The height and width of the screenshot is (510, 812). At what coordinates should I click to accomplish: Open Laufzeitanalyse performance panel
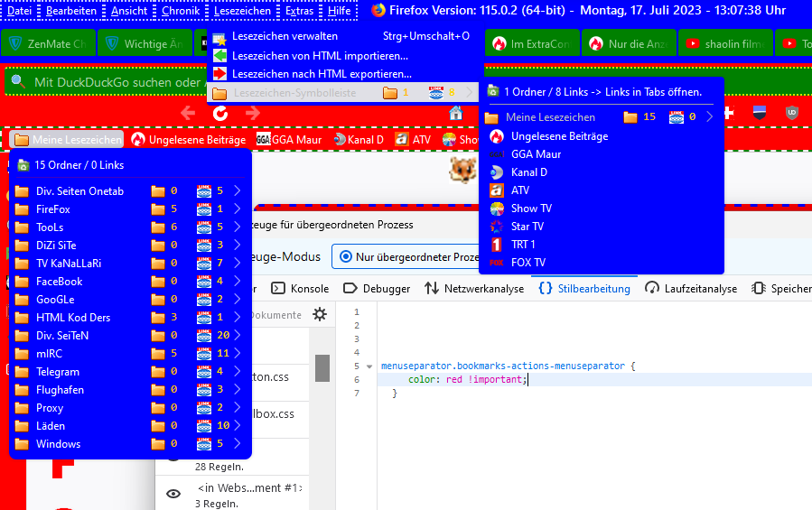pos(691,289)
